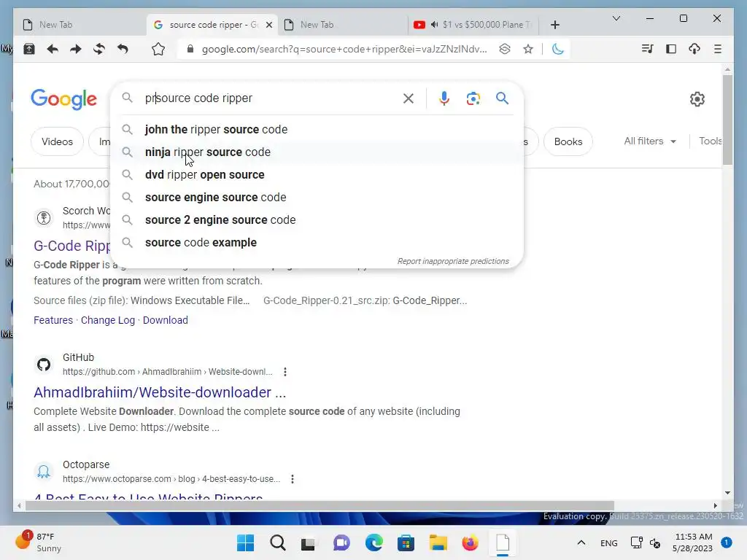Click the vertical scrollbar thumb
747x560 pixels.
[727, 120]
